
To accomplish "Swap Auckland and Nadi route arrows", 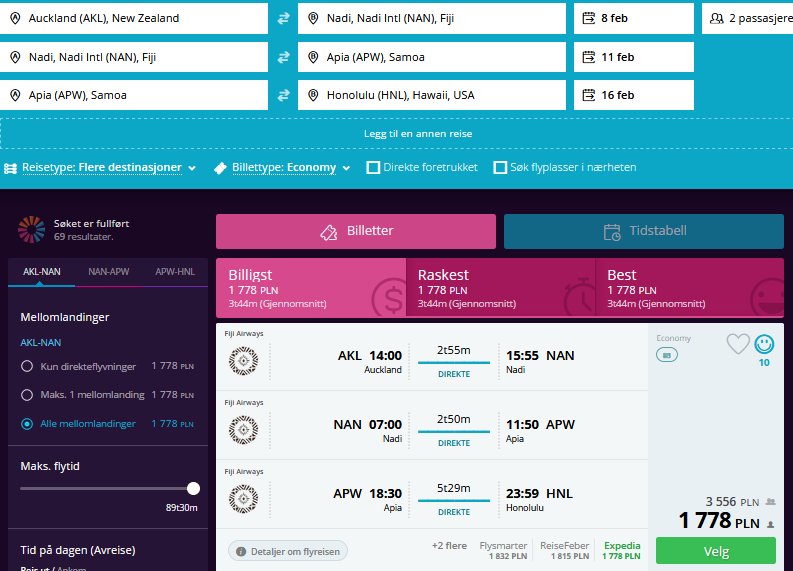I will pos(283,18).
